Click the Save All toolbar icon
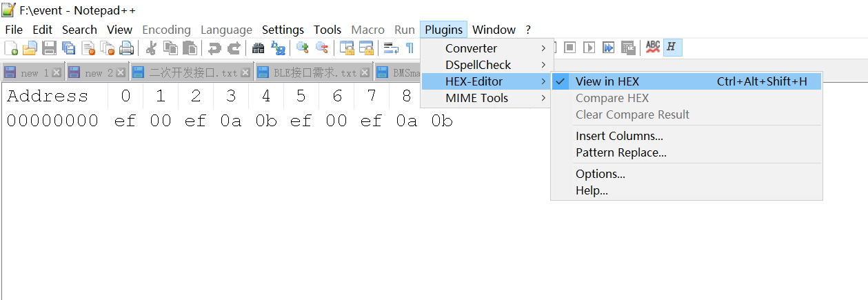The width and height of the screenshot is (868, 300). point(69,48)
